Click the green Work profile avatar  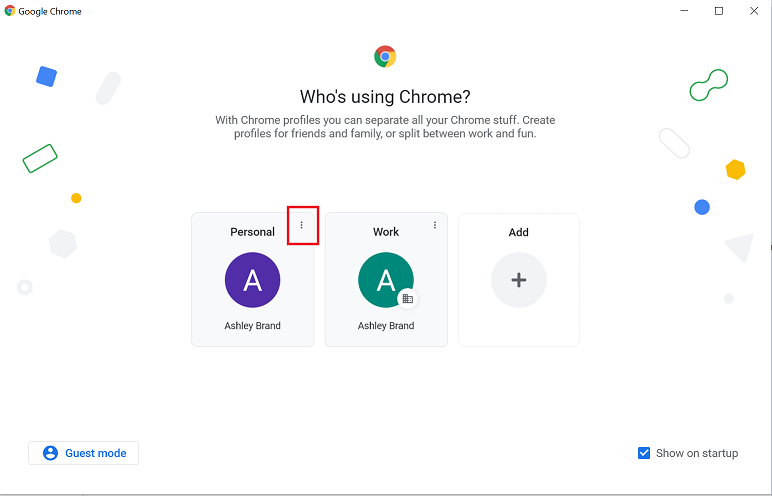(386, 280)
